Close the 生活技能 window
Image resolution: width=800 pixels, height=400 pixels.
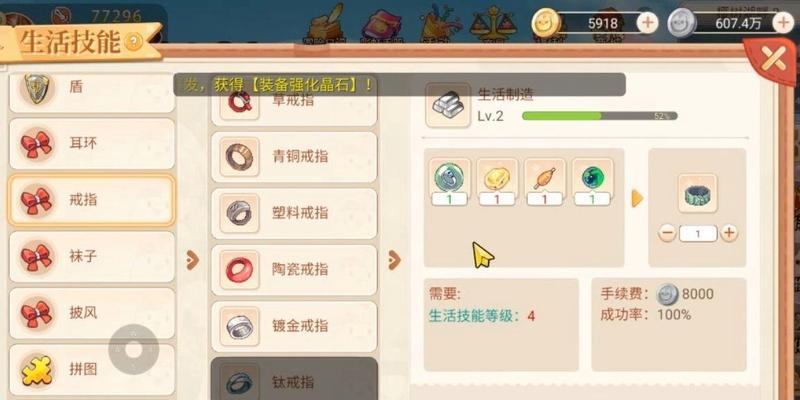(x=773, y=60)
